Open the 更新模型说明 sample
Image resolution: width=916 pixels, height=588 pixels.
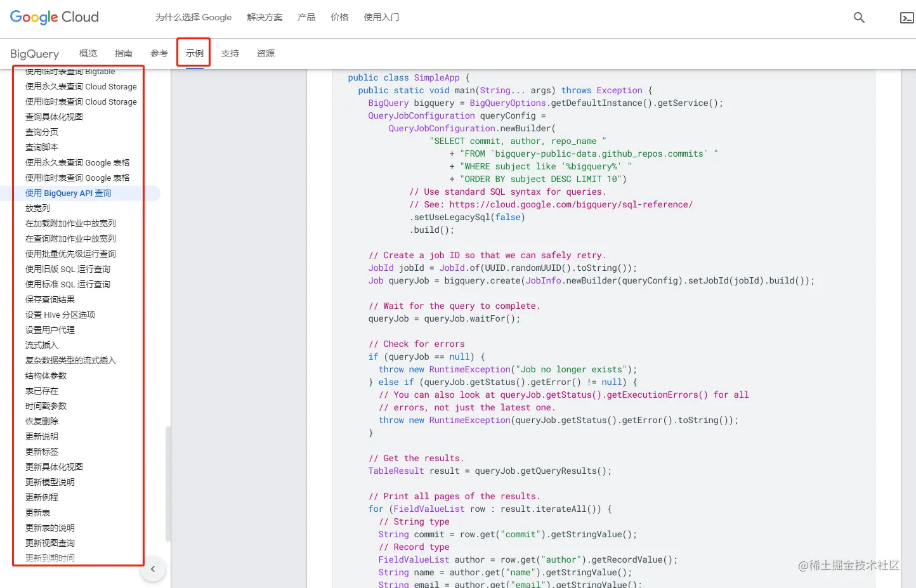point(50,482)
